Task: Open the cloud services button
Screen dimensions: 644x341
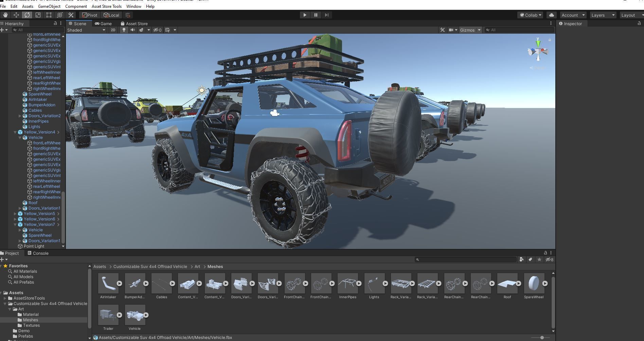Action: (552, 15)
